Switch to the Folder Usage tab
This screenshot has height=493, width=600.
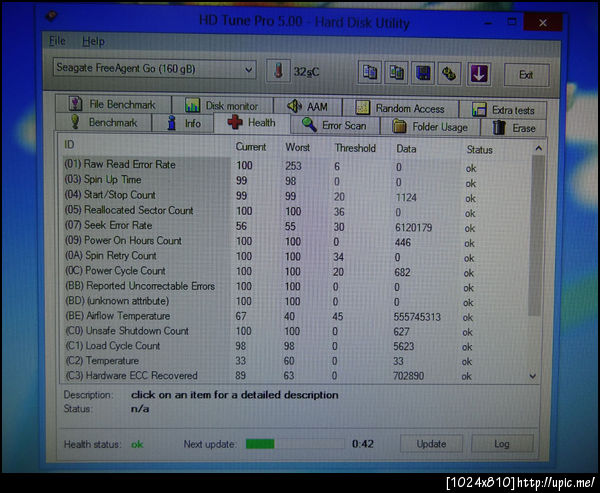(430, 127)
